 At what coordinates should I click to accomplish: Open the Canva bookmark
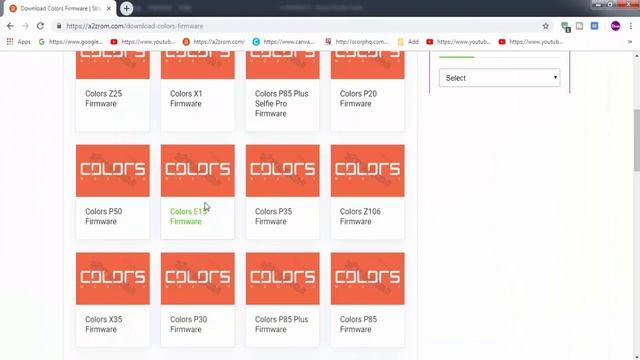point(284,42)
